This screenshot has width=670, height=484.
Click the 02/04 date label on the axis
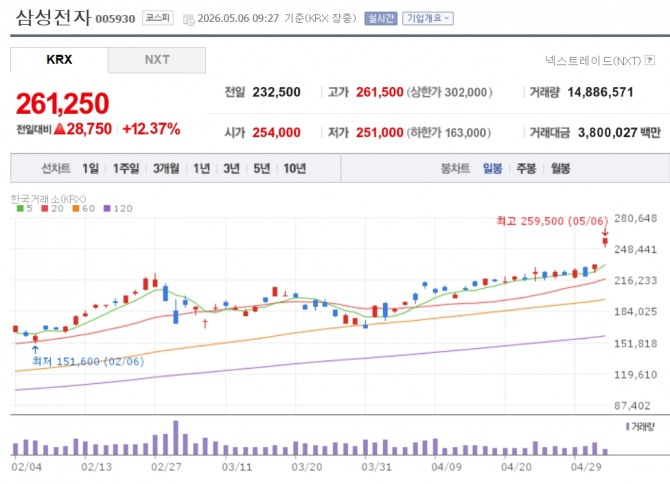[x=26, y=466]
